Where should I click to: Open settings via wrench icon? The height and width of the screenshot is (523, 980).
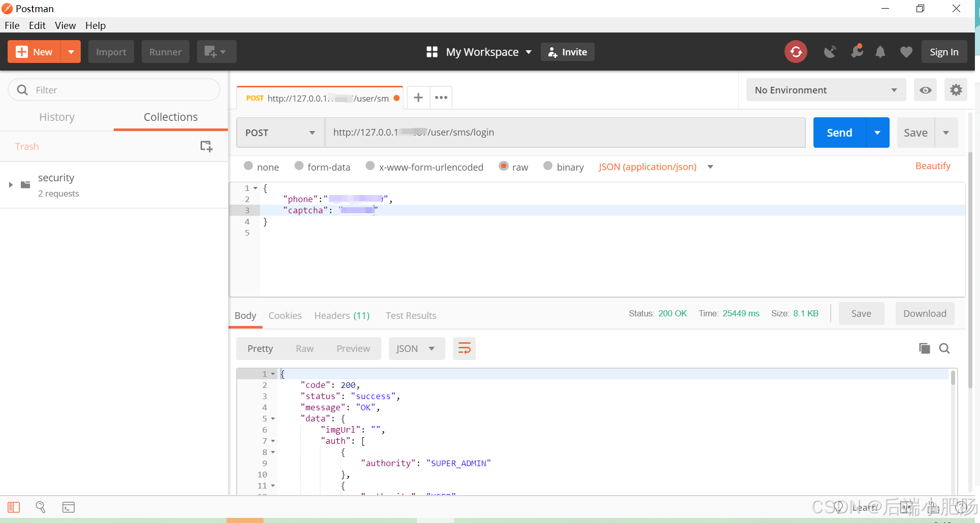[x=857, y=51]
